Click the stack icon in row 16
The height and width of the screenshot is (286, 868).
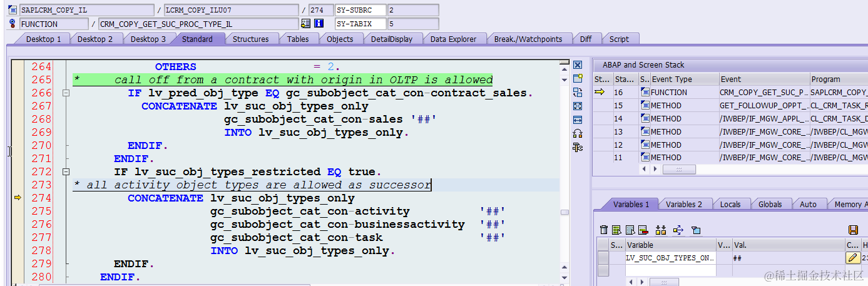pyautogui.click(x=645, y=92)
